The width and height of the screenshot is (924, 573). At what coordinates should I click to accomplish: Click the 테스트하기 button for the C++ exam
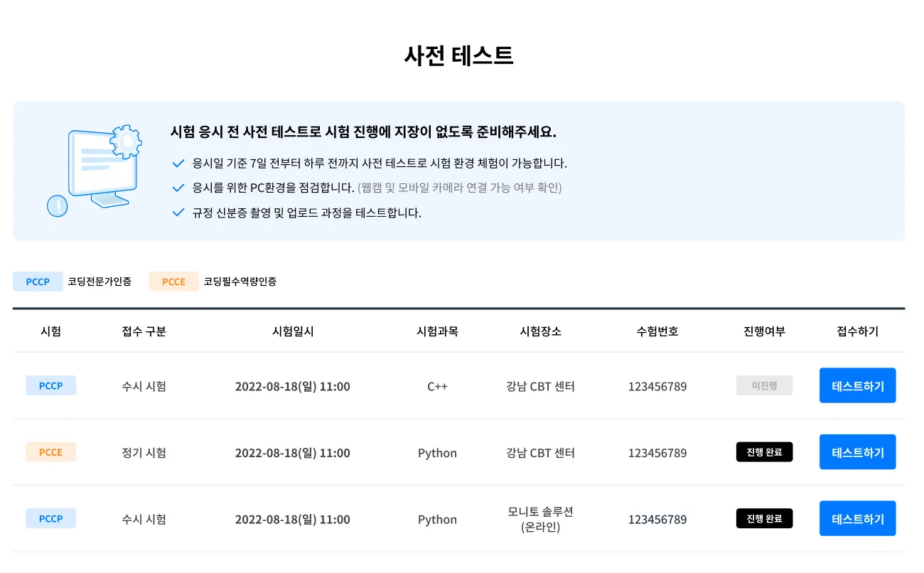[x=857, y=386]
